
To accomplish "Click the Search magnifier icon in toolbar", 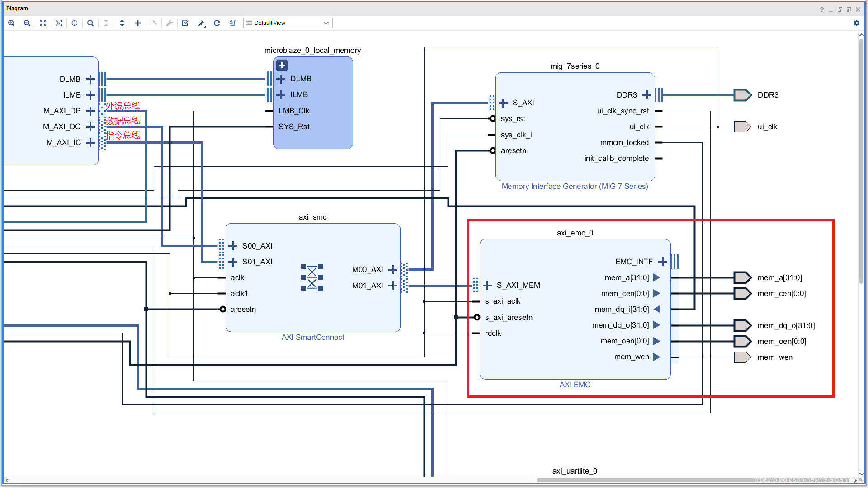I will point(90,23).
